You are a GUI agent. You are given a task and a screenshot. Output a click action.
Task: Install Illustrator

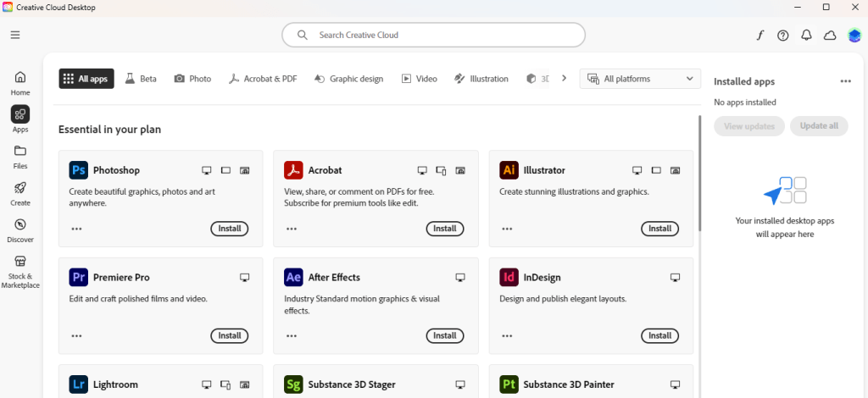pos(659,229)
